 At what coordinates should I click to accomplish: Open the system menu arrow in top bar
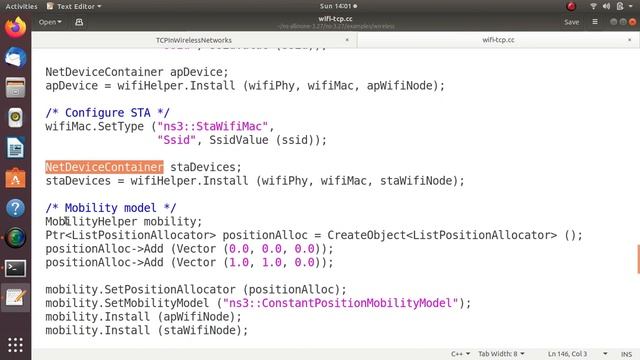coord(631,7)
